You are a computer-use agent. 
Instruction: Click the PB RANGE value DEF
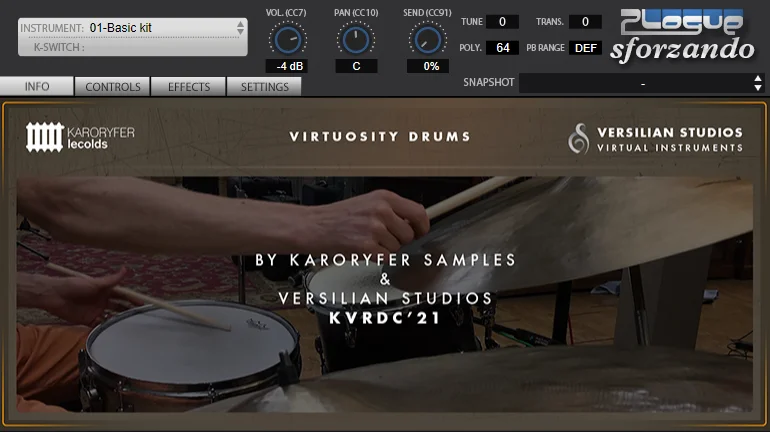(x=585, y=48)
